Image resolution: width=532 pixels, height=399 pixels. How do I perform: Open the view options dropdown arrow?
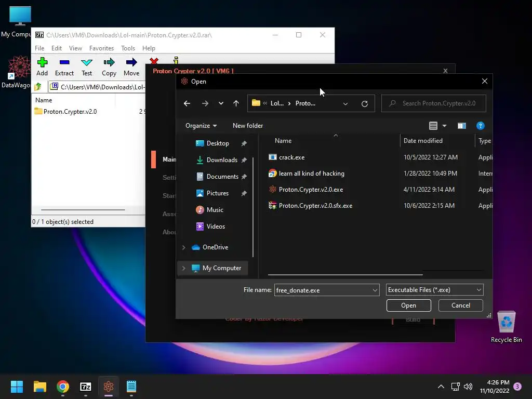click(x=445, y=126)
